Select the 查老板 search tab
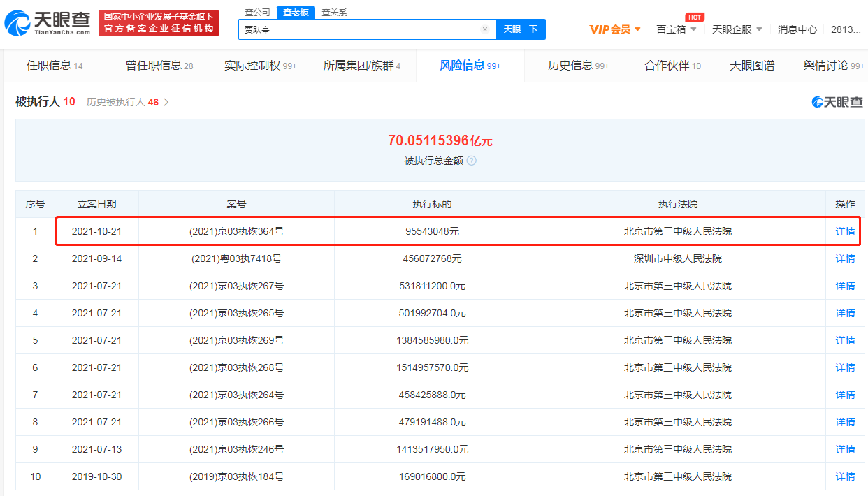 pyautogui.click(x=296, y=13)
